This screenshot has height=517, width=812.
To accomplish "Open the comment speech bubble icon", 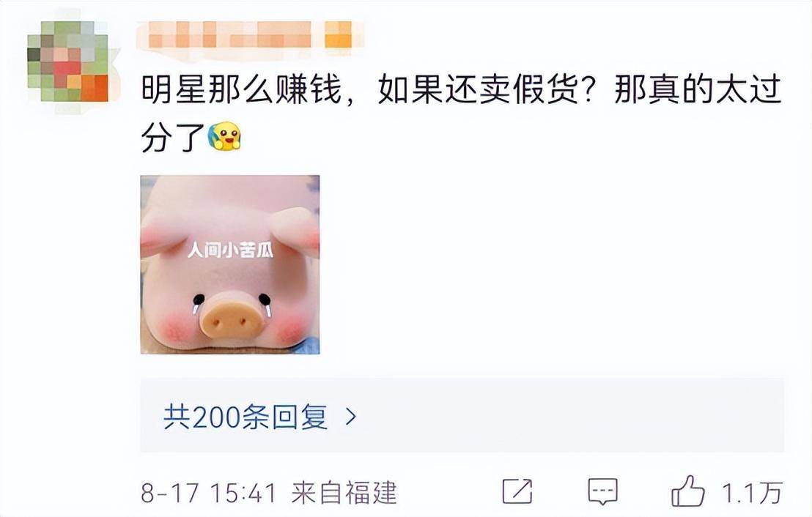I will pyautogui.click(x=603, y=491).
